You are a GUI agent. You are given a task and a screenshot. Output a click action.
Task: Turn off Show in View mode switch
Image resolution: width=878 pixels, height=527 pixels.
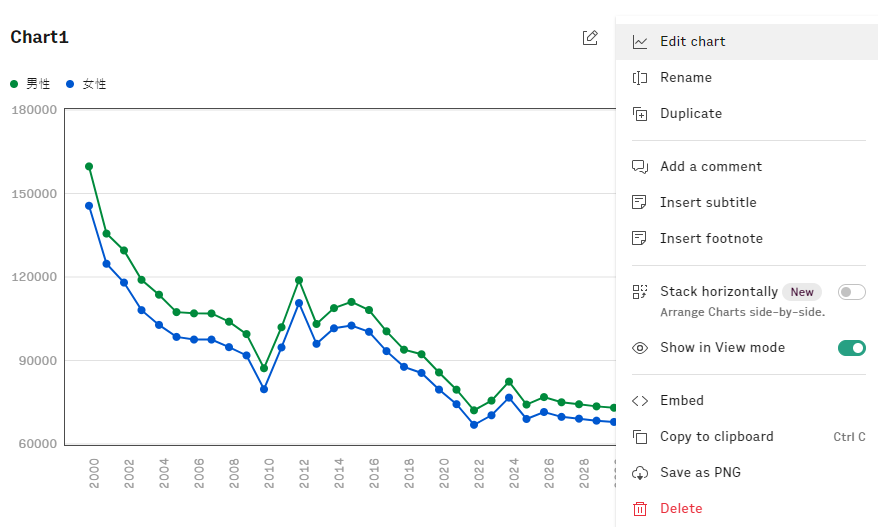851,348
